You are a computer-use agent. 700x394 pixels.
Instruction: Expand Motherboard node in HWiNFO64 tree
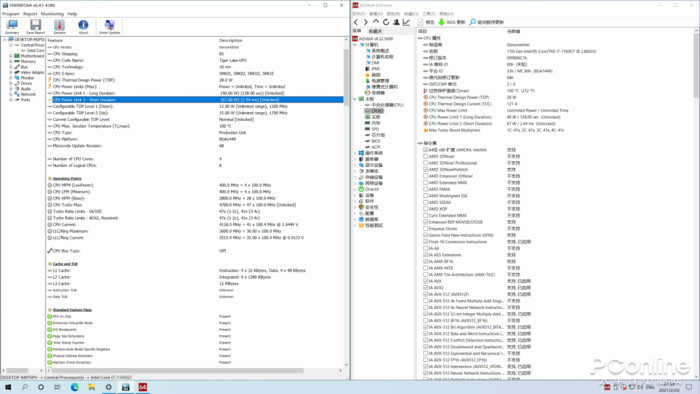point(11,56)
